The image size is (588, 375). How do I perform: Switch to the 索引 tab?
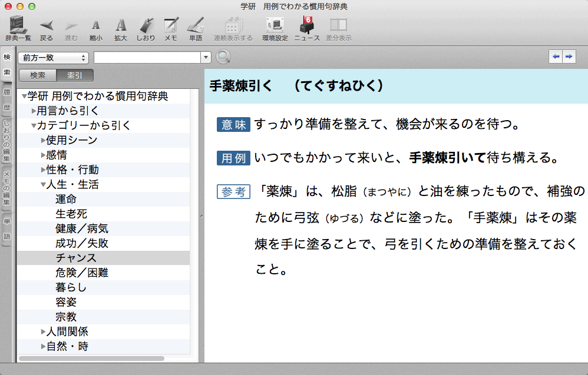pyautogui.click(x=74, y=75)
